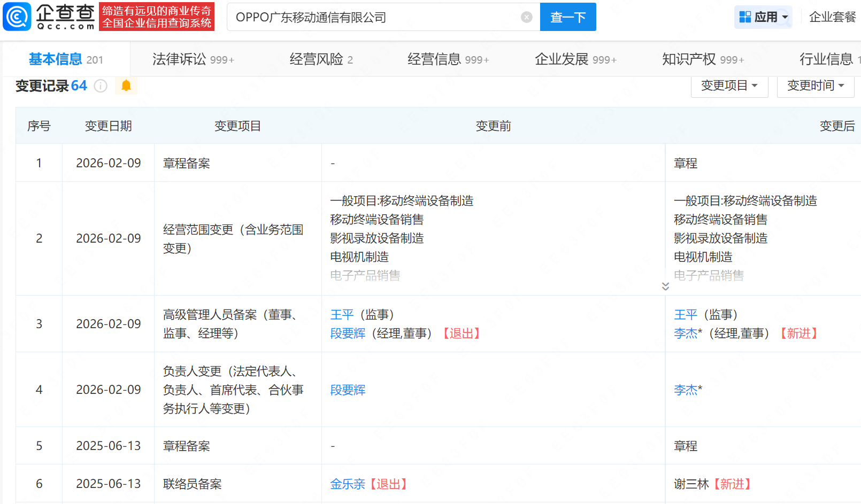Open the 企业套餐 link
Viewport: 861px width, 504px height.
coord(832,17)
